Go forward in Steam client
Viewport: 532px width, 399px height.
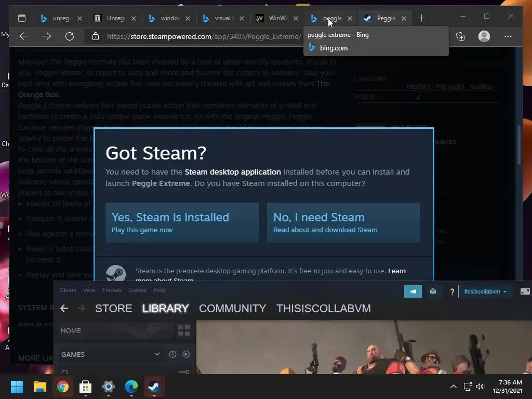pos(81,309)
